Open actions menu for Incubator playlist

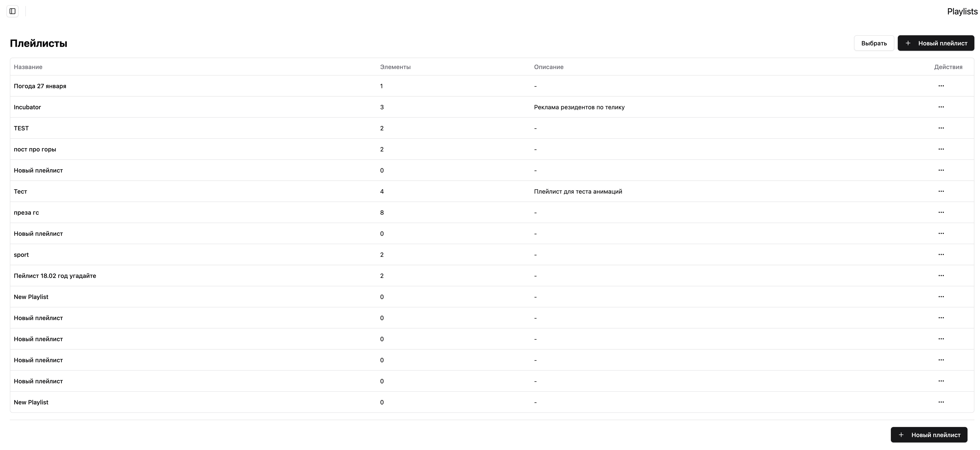pyautogui.click(x=941, y=107)
